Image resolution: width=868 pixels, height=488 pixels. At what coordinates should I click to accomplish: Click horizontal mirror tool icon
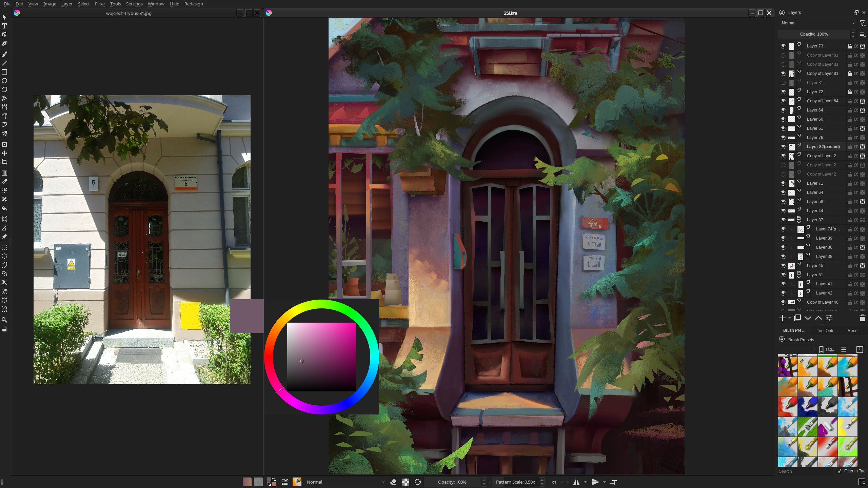click(x=576, y=482)
